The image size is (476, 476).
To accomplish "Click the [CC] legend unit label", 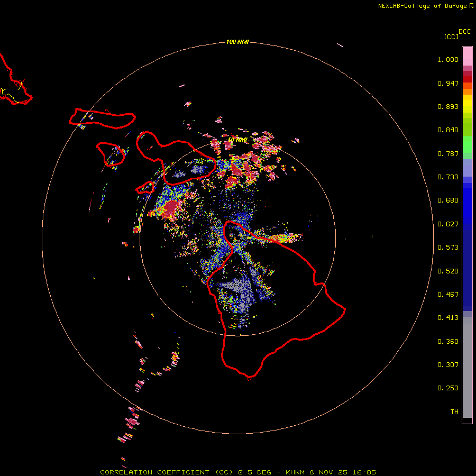I will pyautogui.click(x=451, y=36).
